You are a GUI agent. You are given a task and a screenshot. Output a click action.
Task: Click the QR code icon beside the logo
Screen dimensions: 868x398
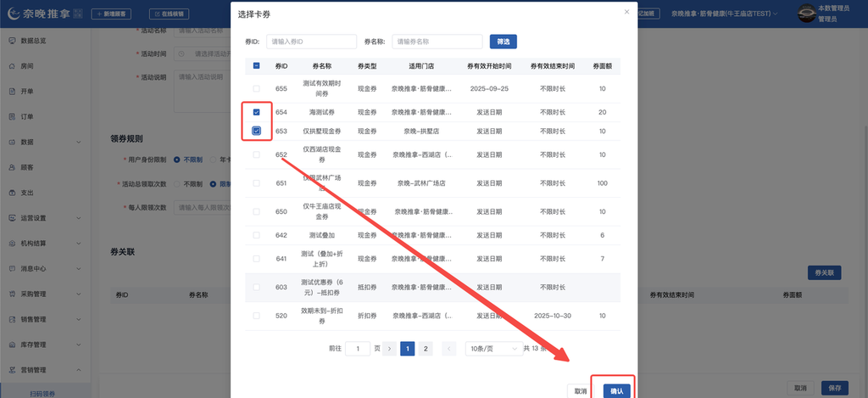(78, 14)
